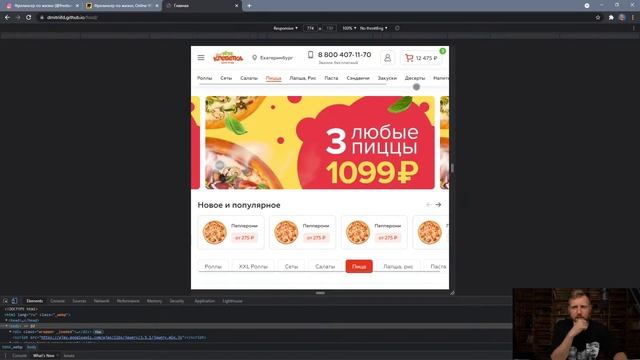Open the DevTools Memory tab
Screen dimensions: 640x360
point(154,301)
